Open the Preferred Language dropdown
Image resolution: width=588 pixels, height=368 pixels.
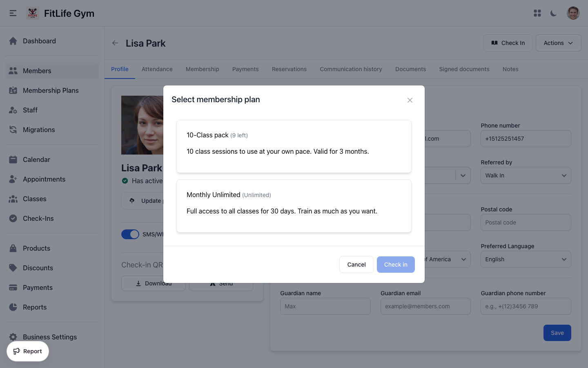click(526, 259)
